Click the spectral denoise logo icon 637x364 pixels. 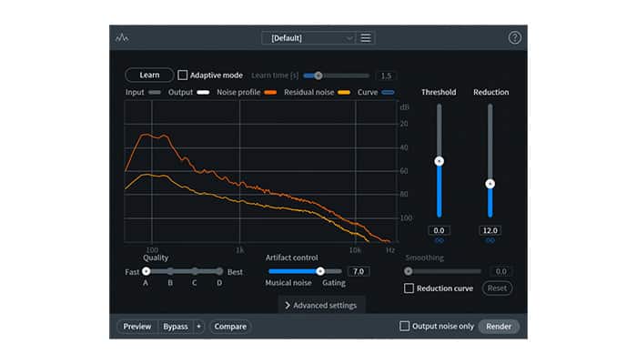(122, 38)
